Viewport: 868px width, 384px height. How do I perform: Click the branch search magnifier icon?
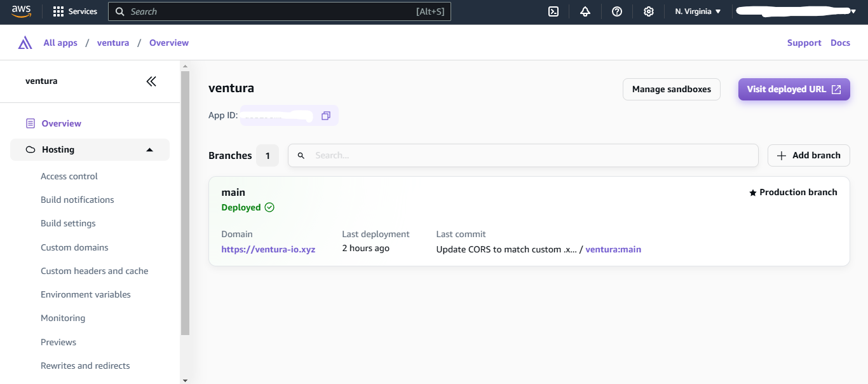point(301,155)
